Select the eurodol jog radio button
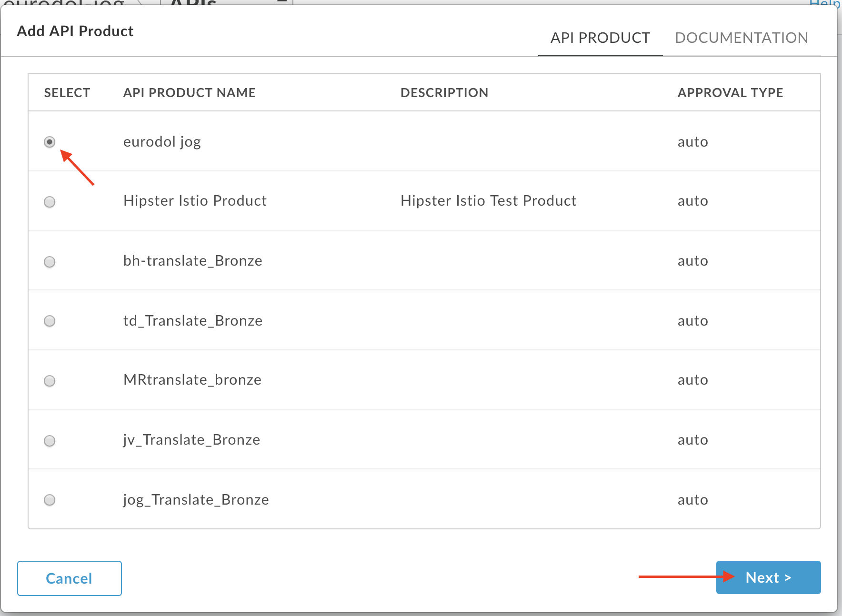This screenshot has width=842, height=616. [50, 142]
